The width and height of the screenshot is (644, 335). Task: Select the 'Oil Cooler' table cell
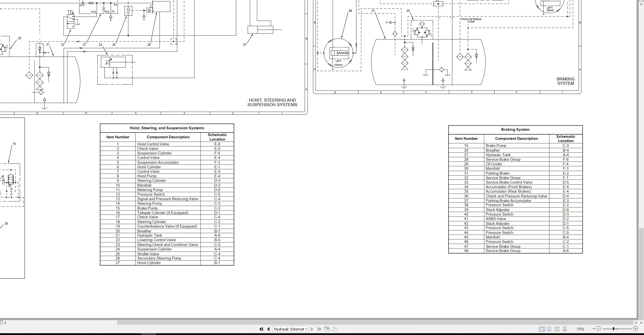pos(516,164)
